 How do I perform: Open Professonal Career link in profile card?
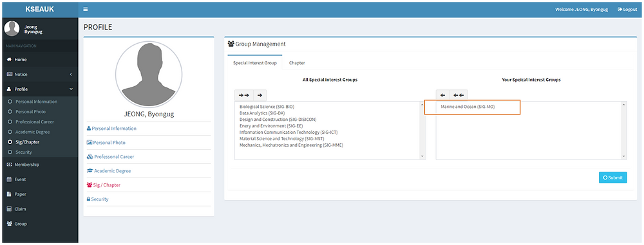(x=111, y=157)
